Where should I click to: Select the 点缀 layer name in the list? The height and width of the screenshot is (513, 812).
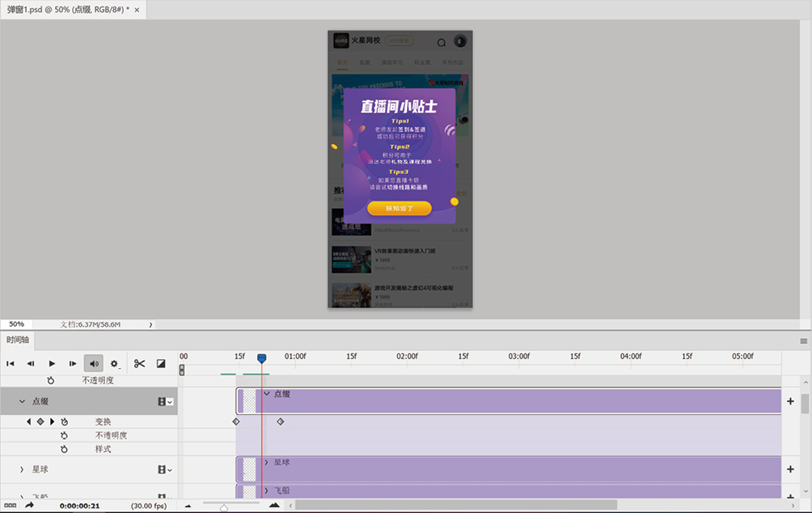coord(40,401)
